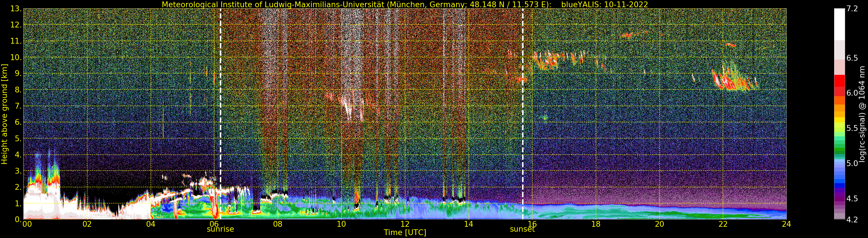Click the "Height above ground [km]" axis title
Screen dimensions: 868x238
point(4,114)
